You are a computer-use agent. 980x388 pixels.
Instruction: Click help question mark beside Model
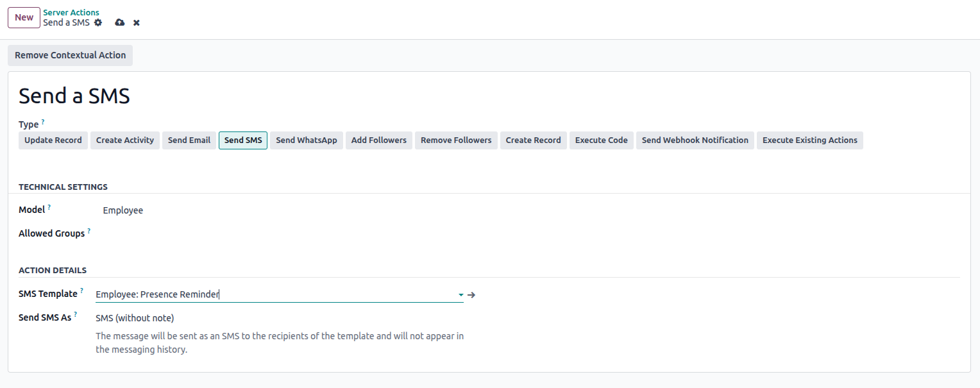49,207
